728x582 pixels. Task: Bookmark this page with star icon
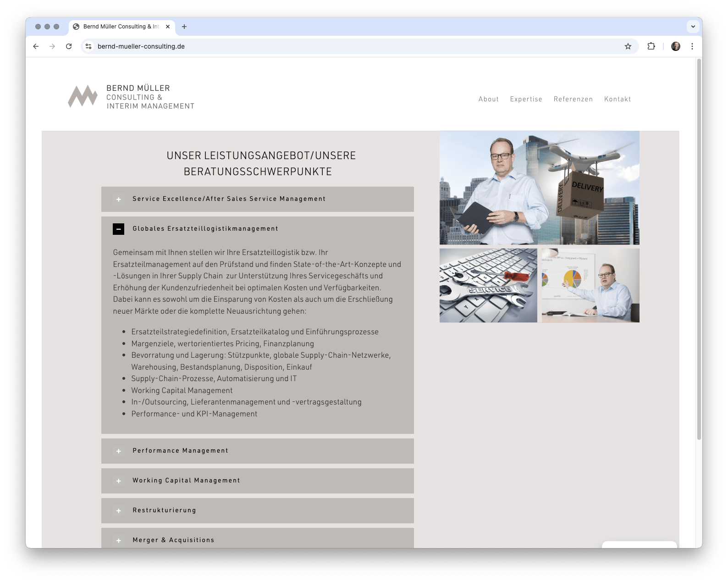coord(628,46)
